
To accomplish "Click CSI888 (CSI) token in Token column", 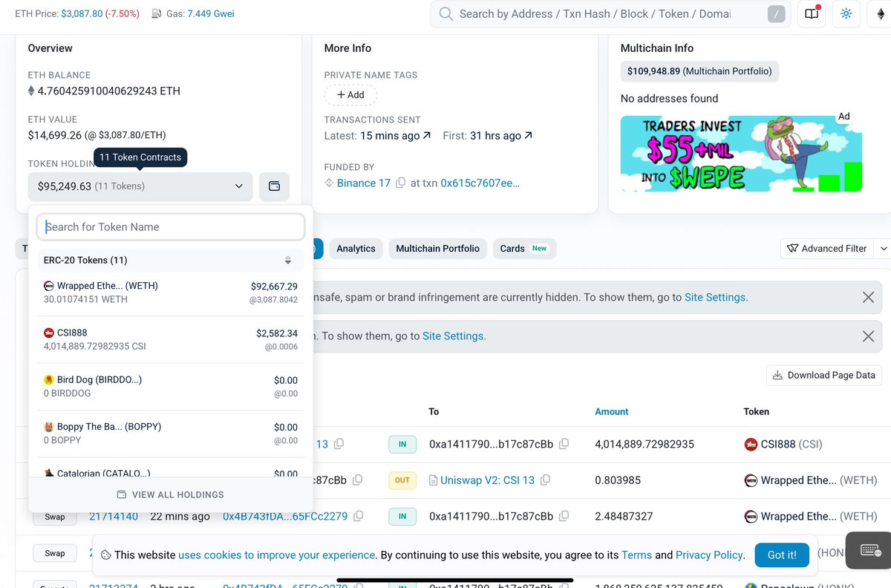I will coord(783,444).
